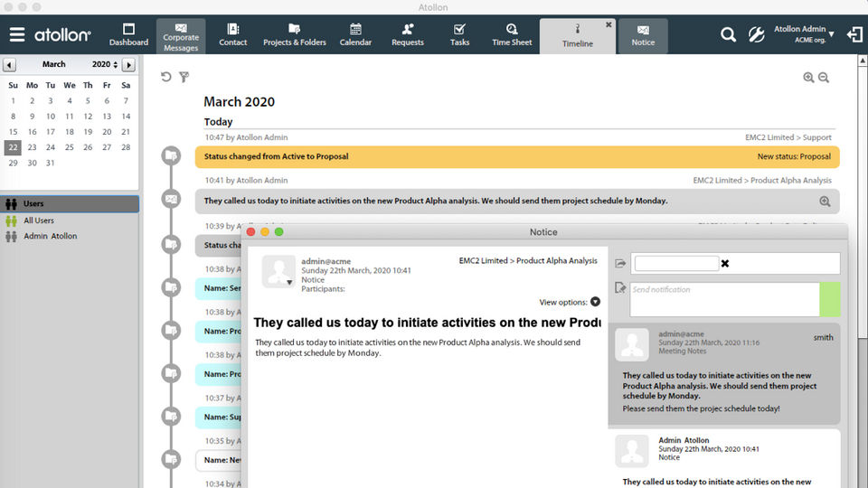Expand View options in Notice window
868x488 pixels.
point(595,302)
